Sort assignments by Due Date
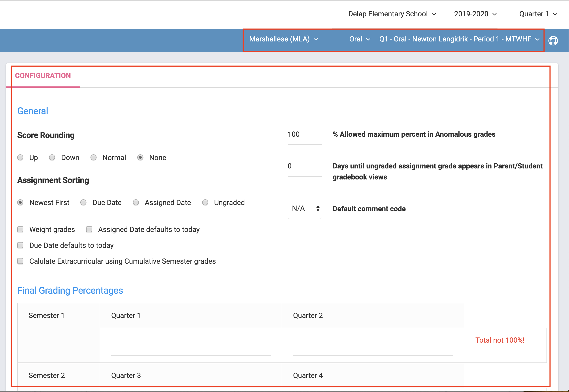The image size is (569, 392). pyautogui.click(x=84, y=202)
